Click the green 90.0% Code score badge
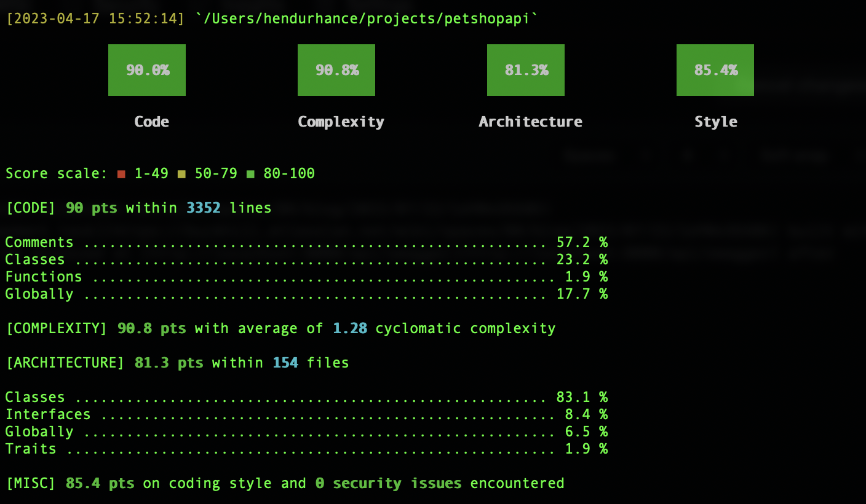The height and width of the screenshot is (504, 866). (x=147, y=69)
